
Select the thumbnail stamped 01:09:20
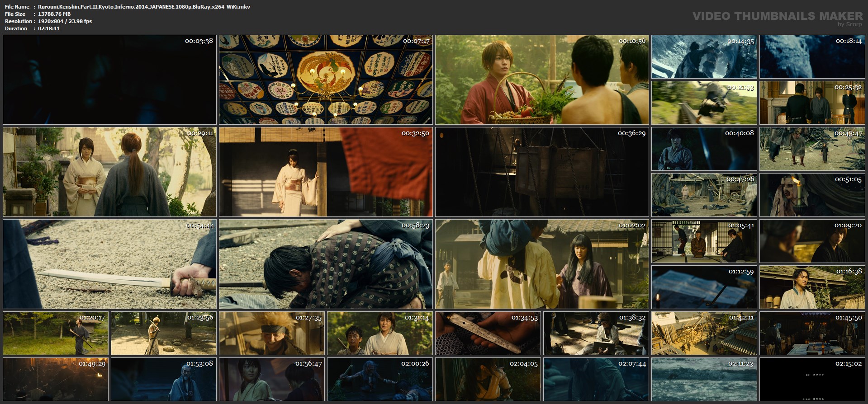coord(812,241)
